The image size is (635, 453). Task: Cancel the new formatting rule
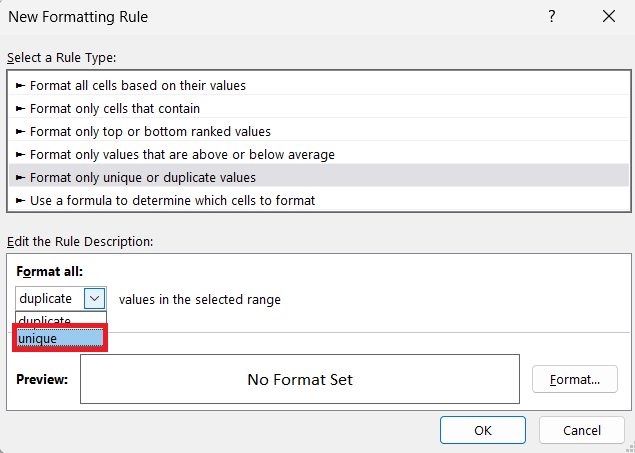(582, 430)
